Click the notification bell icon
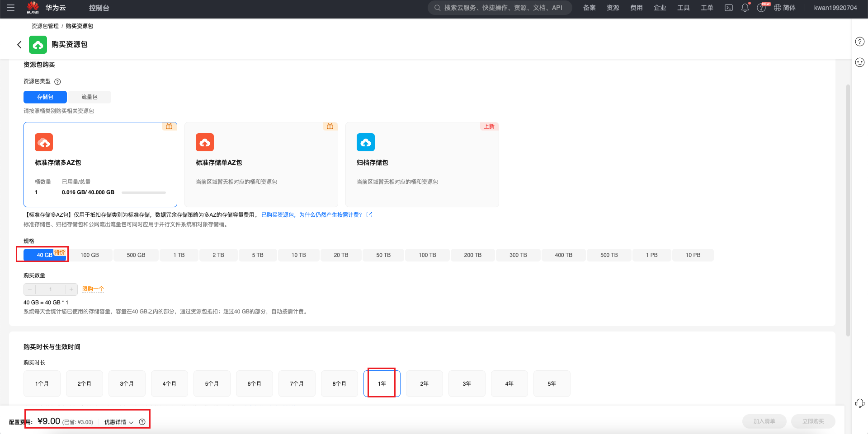 coord(745,8)
